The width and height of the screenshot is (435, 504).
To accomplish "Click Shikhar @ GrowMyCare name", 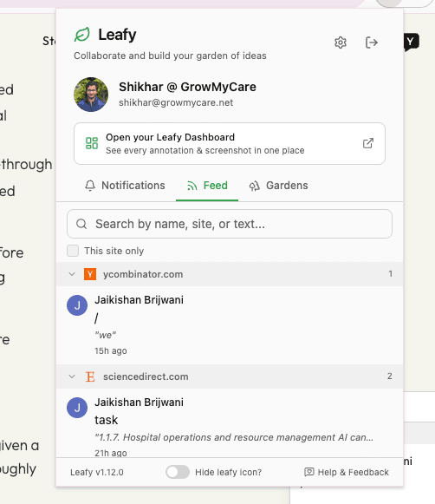I will 187,87.
